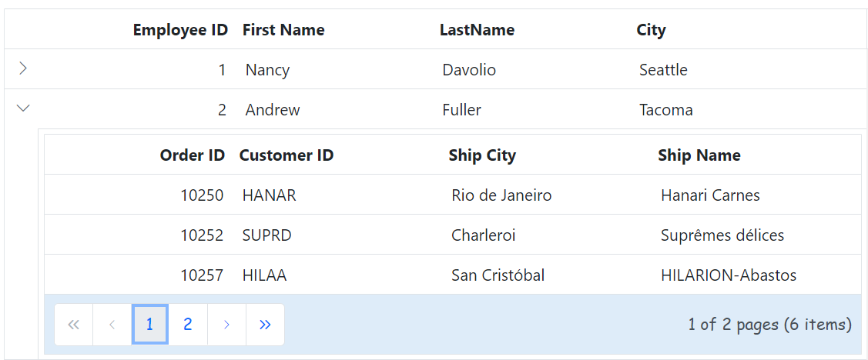Click the City column header
The height and width of the screenshot is (360, 868).
[651, 30]
